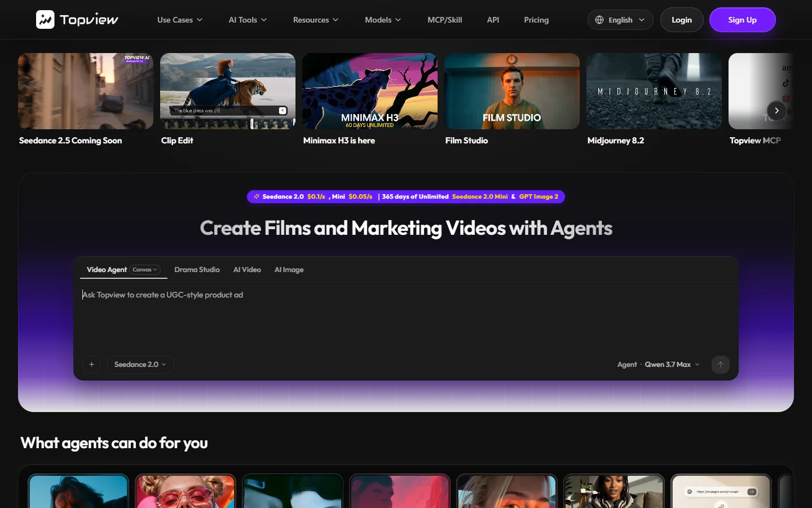
Task: Go to MCP/Skill page
Action: 445,20
